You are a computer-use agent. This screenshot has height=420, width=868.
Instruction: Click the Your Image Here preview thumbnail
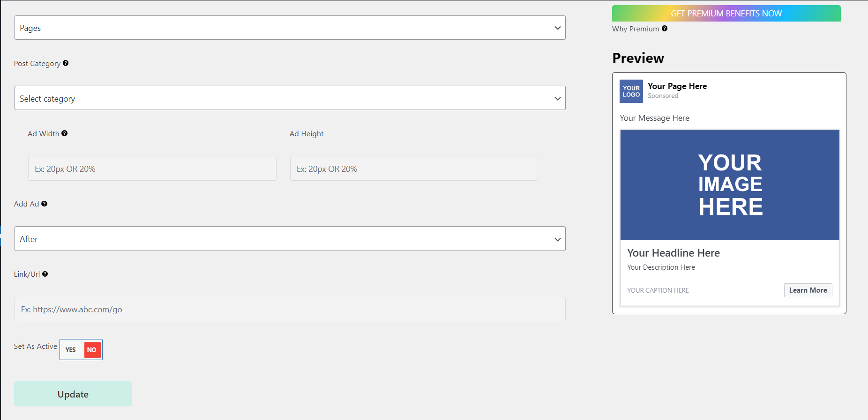(x=730, y=185)
